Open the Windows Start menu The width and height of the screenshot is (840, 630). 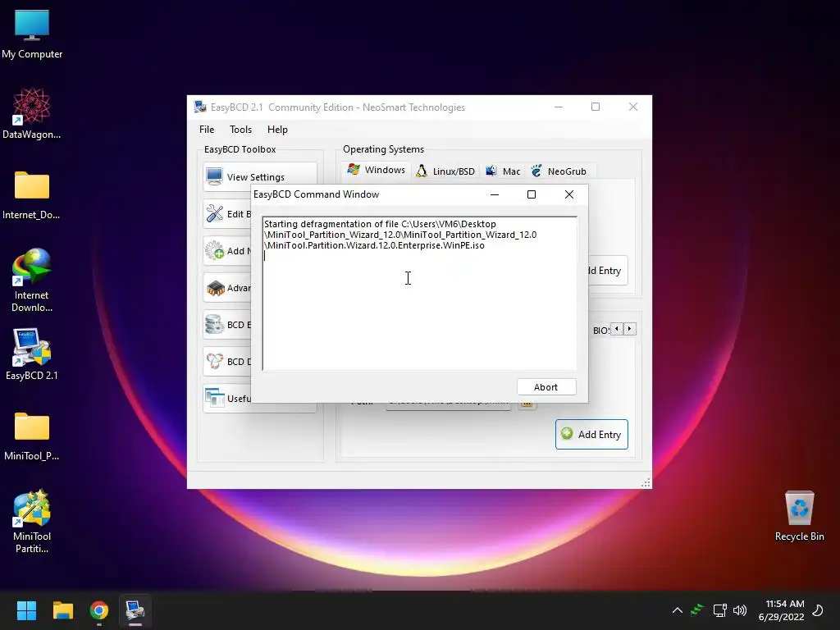(26, 610)
